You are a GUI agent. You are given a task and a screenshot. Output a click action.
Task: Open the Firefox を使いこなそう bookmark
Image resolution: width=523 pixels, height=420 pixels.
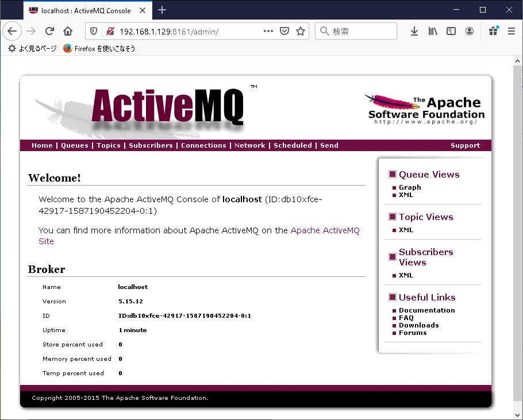pyautogui.click(x=99, y=49)
